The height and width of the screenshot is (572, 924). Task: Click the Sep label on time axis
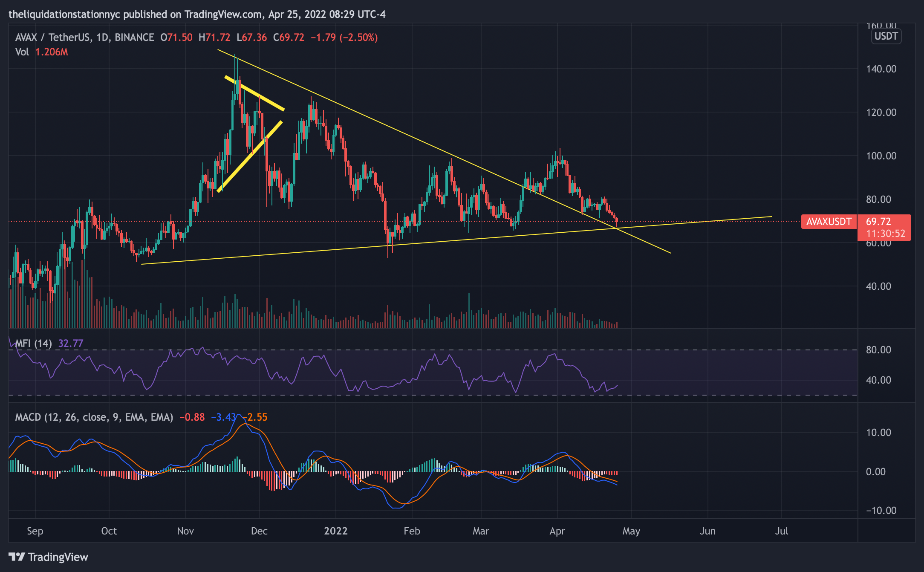(35, 531)
